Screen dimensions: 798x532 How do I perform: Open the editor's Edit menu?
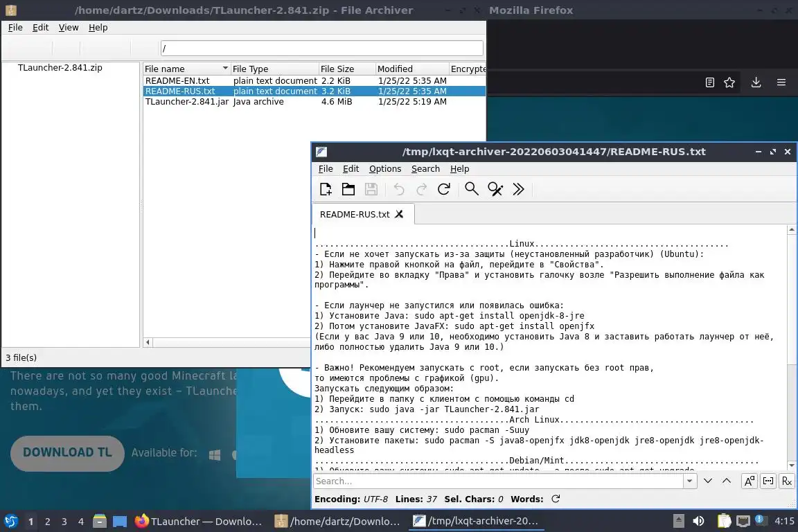(351, 168)
